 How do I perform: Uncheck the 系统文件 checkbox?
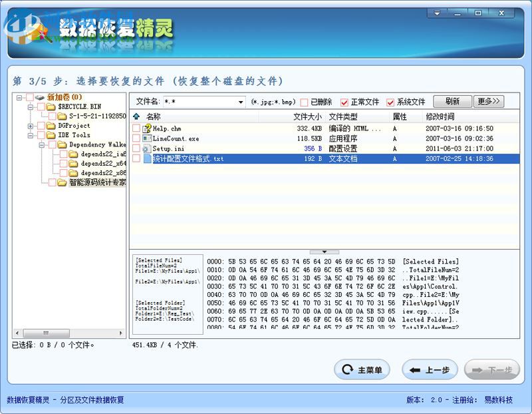(x=390, y=102)
